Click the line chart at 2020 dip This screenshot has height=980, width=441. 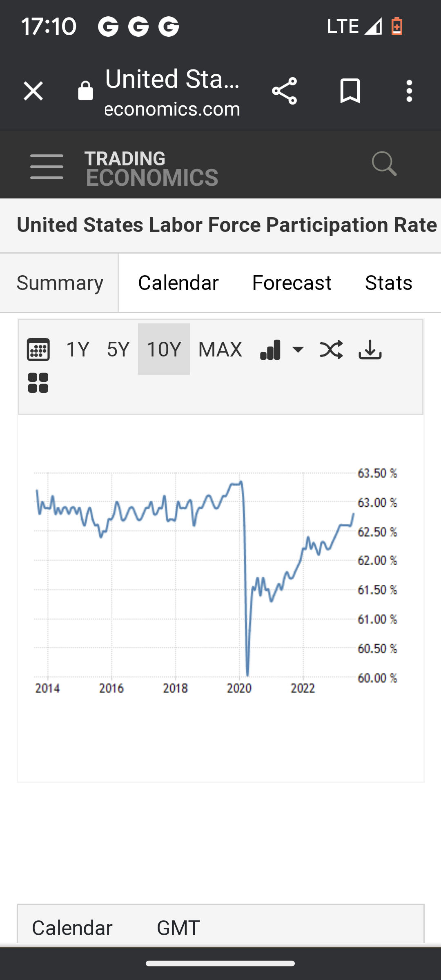247,670
